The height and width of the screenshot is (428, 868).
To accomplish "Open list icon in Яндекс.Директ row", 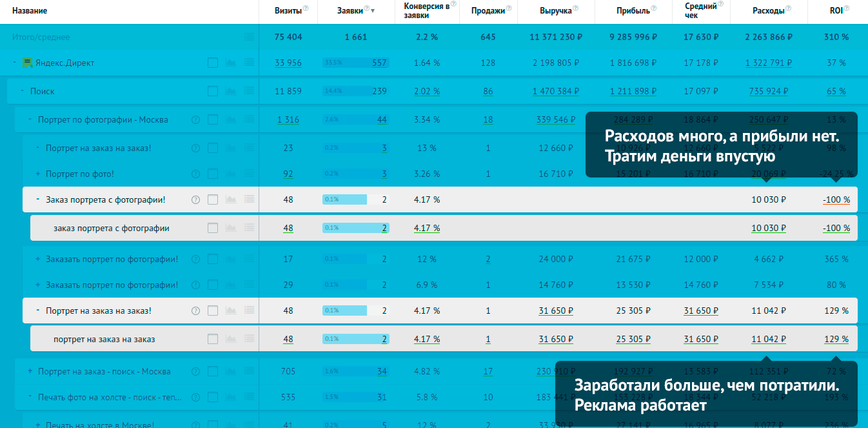I will [250, 63].
